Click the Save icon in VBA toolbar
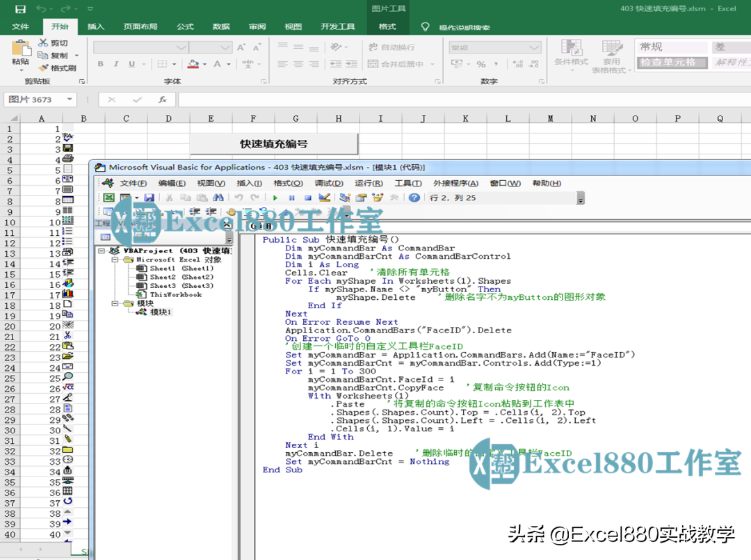Viewport: 751px width, 560px height. (x=149, y=198)
